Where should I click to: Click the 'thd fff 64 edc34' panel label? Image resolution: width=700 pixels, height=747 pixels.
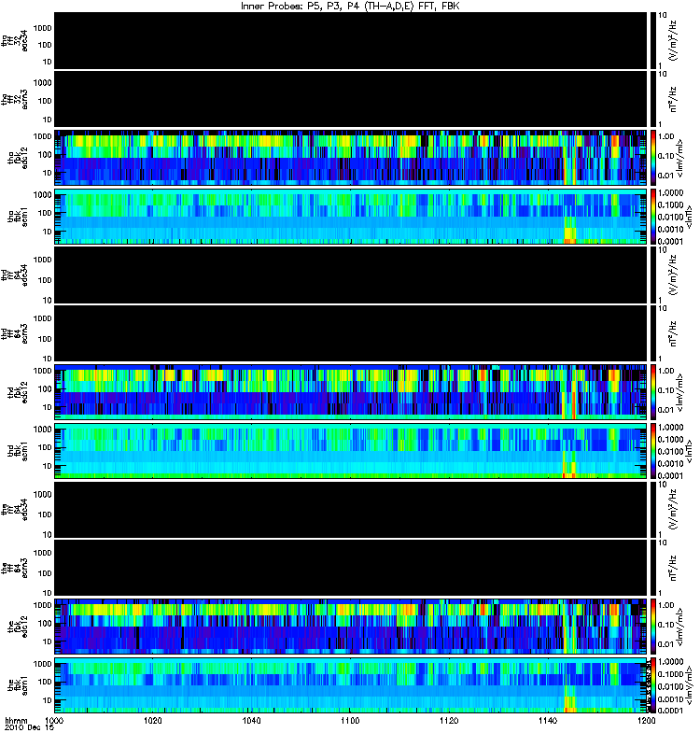(x=15, y=275)
